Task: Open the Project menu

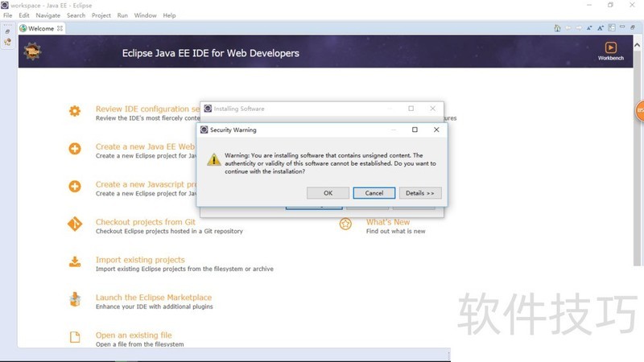Action: tap(101, 15)
